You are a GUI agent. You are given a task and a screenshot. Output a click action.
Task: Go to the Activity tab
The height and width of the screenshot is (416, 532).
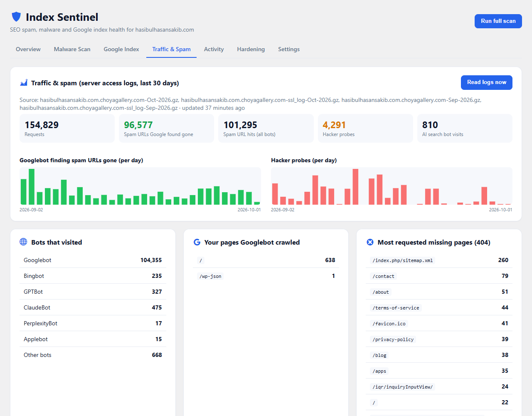tap(214, 49)
